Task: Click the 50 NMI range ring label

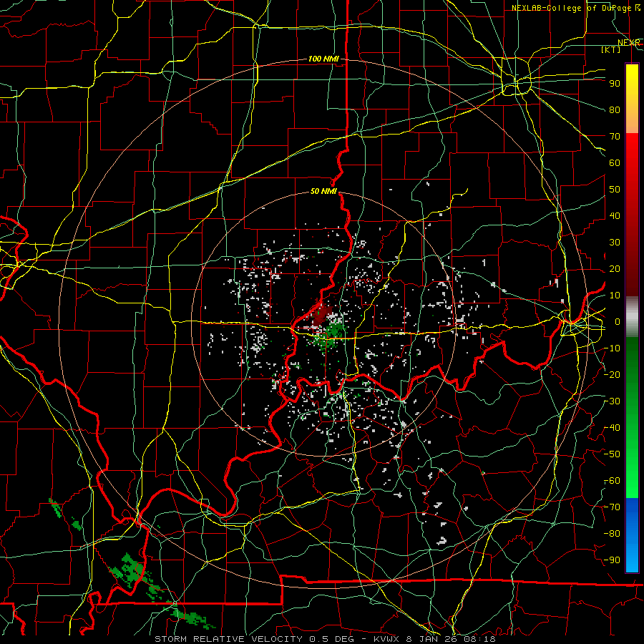Action: [323, 191]
